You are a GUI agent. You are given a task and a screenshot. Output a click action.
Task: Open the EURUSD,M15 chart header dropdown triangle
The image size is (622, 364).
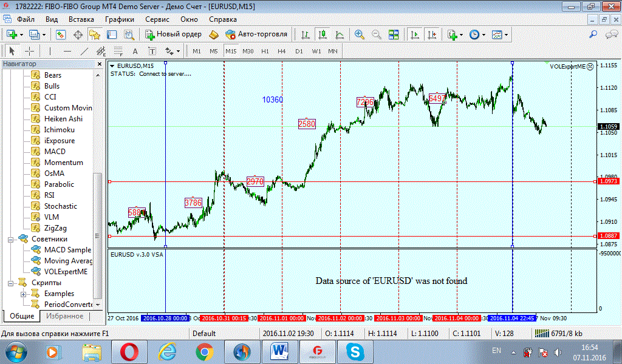point(112,66)
